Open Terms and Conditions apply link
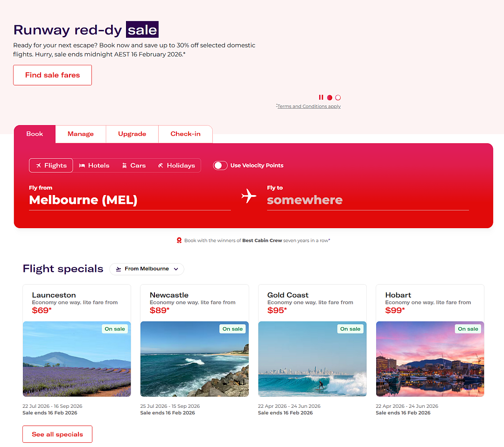 coord(308,106)
